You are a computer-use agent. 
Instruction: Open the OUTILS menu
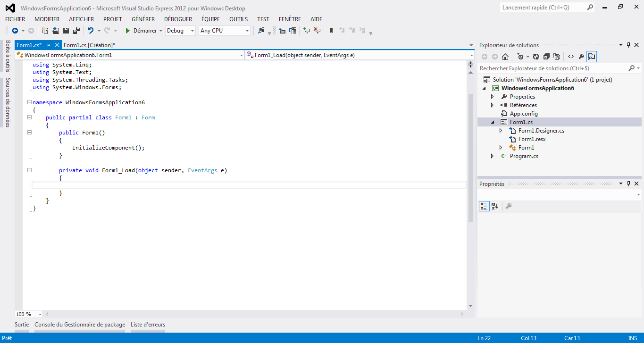tap(239, 19)
